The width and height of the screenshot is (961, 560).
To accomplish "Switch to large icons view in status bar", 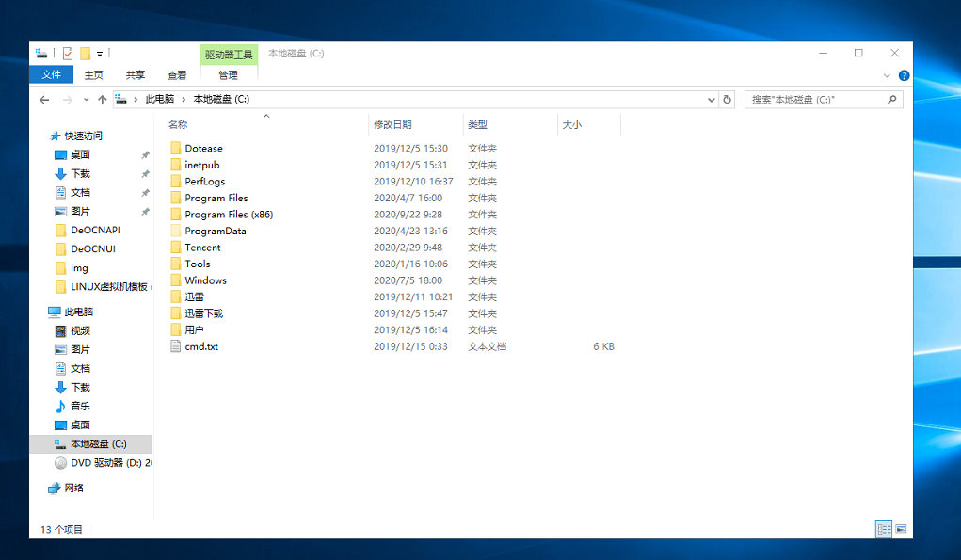I will pyautogui.click(x=901, y=530).
